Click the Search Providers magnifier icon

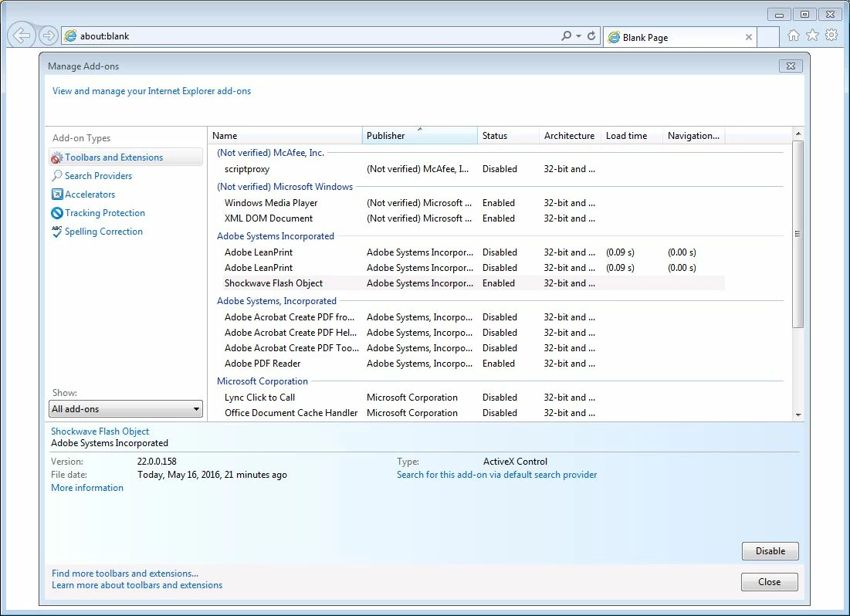coord(56,176)
